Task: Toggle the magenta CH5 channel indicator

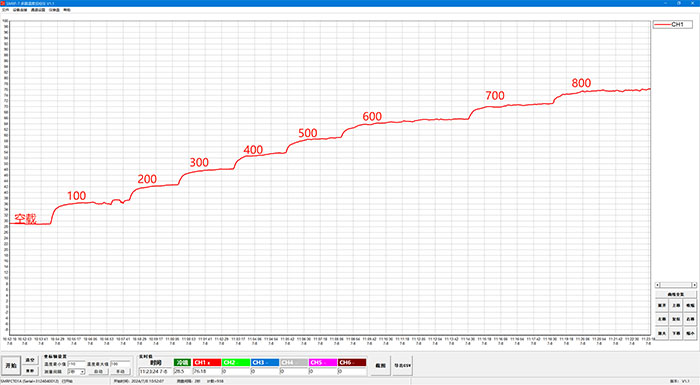Action: click(x=323, y=362)
